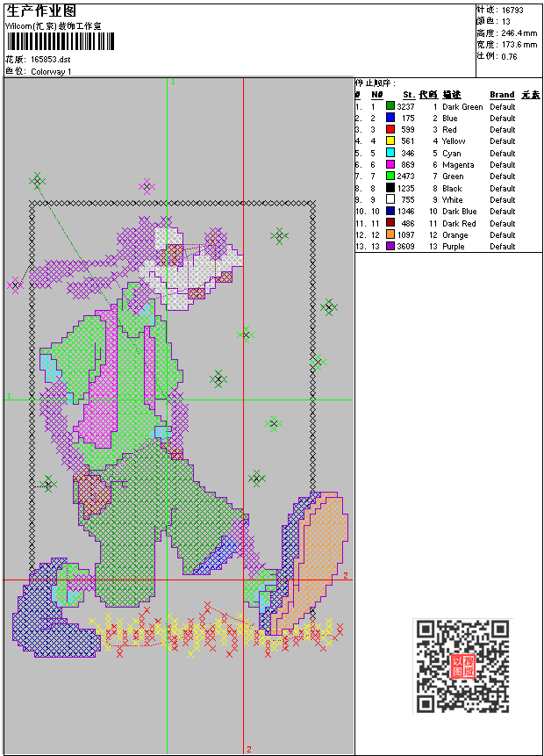Select the Orange thread swatch
This screenshot has width=544, height=756.
pos(390,235)
